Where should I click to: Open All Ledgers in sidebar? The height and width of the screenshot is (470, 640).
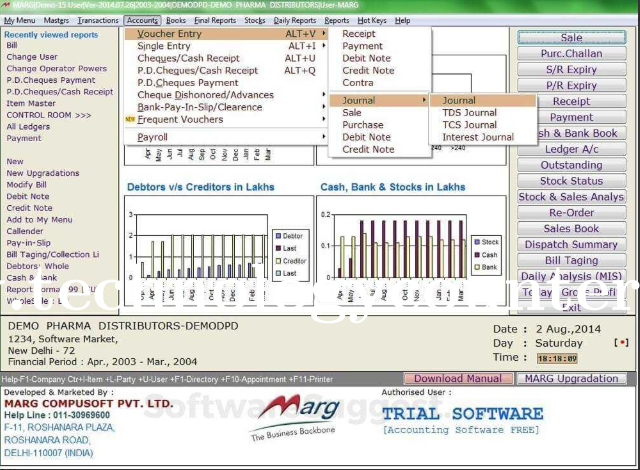[28, 126]
